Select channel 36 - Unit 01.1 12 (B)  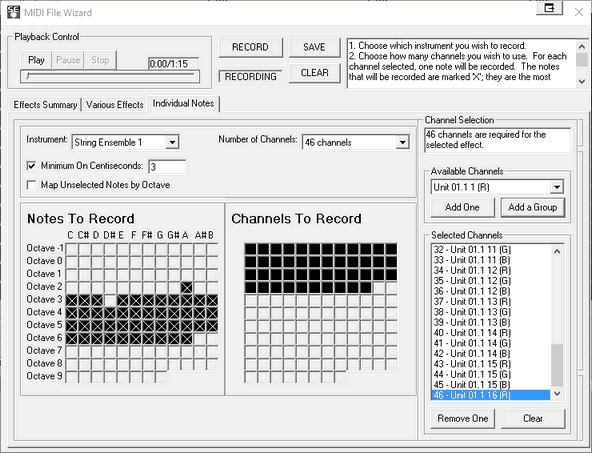pos(491,291)
